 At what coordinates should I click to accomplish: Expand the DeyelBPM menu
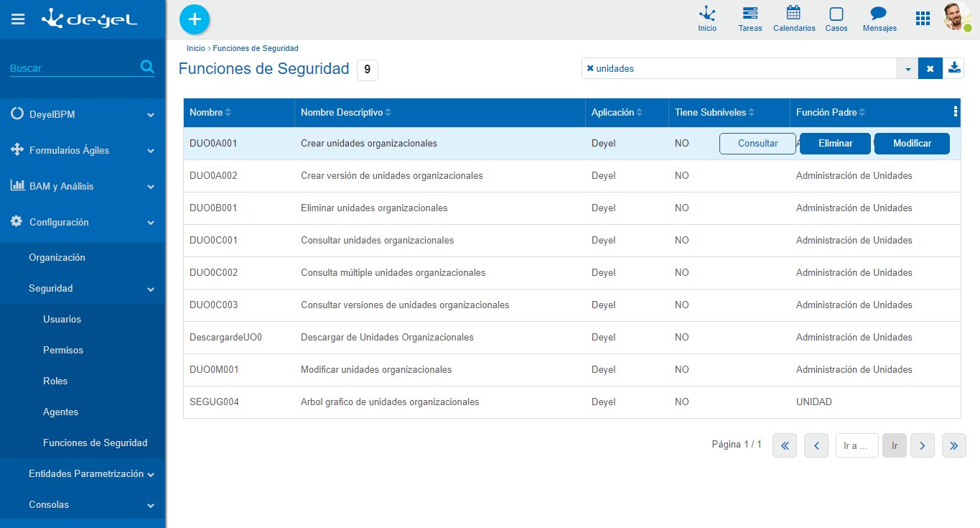(x=83, y=114)
